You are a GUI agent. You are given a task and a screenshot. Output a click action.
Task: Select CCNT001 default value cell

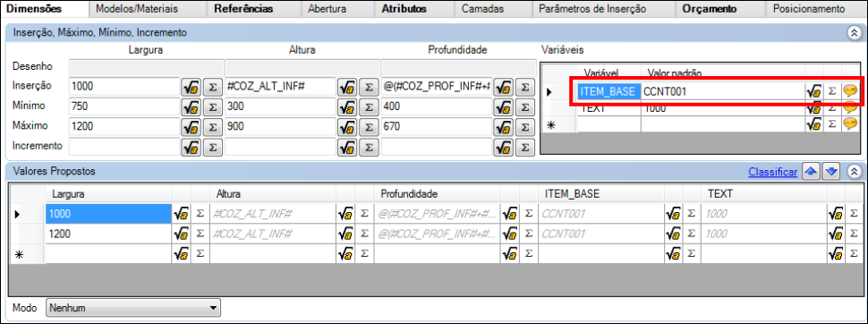723,92
